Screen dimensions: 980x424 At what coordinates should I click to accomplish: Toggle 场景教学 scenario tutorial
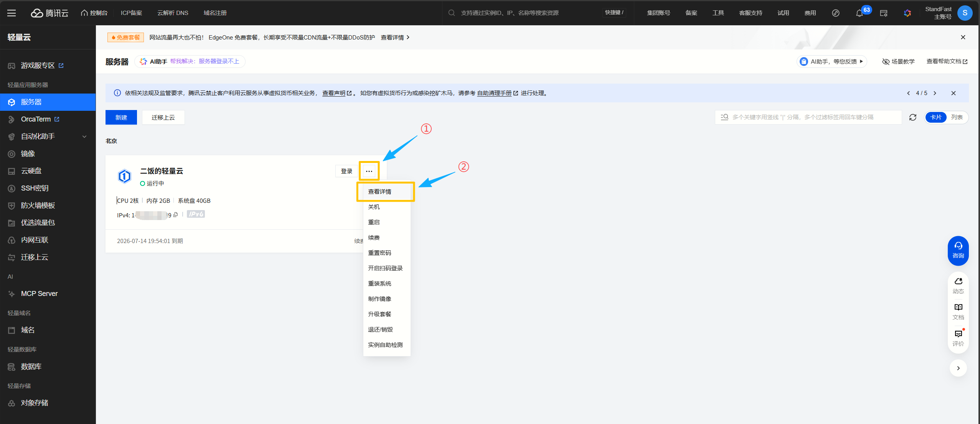[898, 61]
